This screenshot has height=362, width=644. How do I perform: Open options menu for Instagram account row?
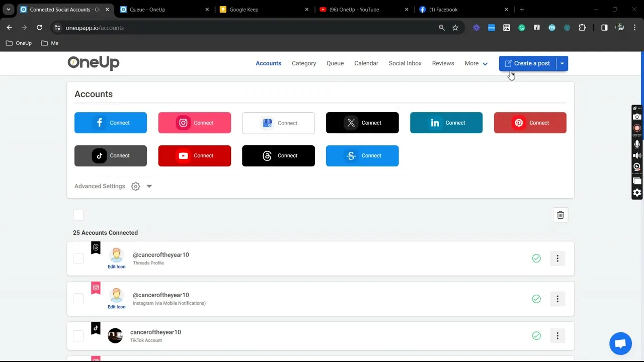pos(557,299)
